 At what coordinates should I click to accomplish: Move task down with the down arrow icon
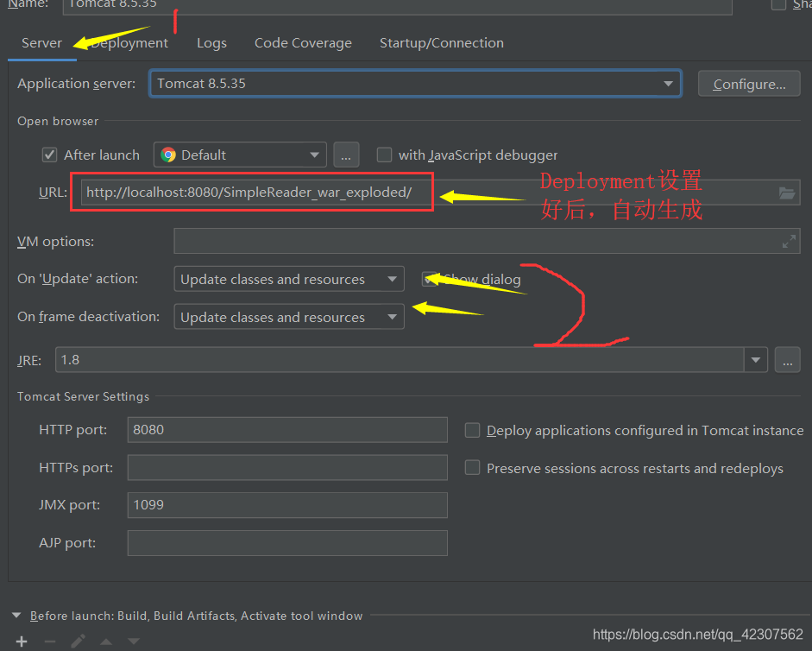(x=134, y=642)
